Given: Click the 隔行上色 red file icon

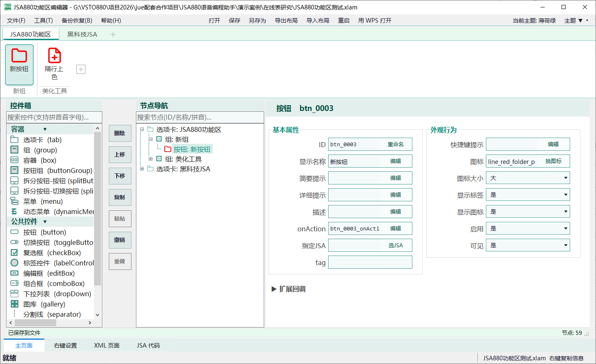Looking at the screenshot, I should point(54,55).
